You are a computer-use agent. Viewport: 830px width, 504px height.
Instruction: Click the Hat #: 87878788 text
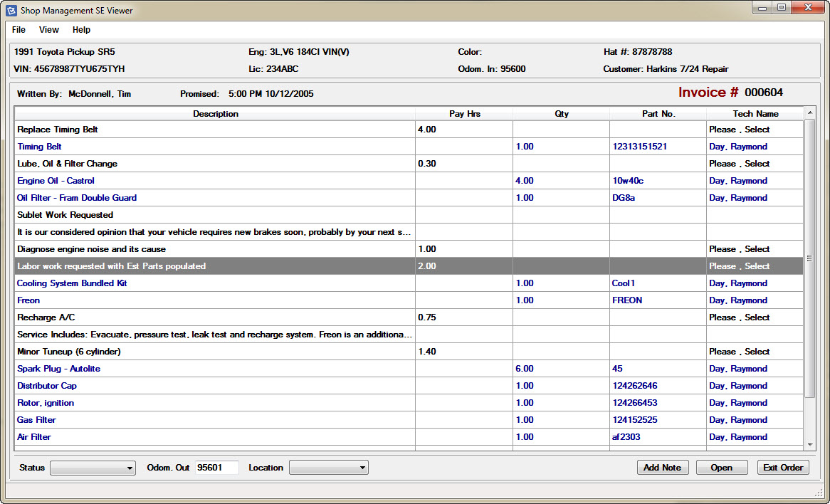pyautogui.click(x=638, y=52)
